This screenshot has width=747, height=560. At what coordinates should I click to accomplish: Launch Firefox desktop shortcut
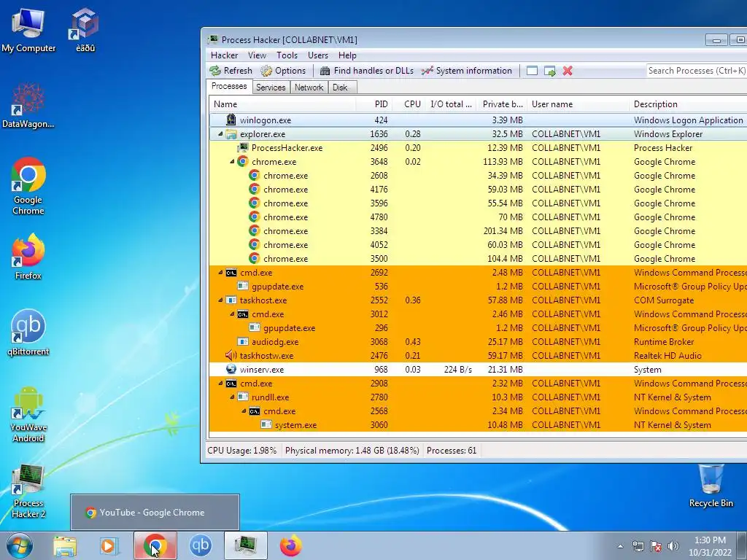(x=28, y=256)
